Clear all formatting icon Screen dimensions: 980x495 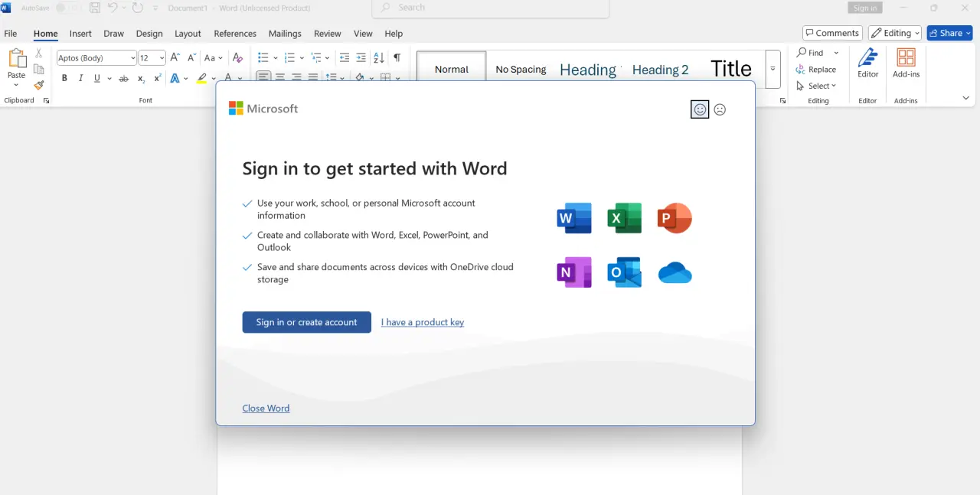pyautogui.click(x=237, y=57)
